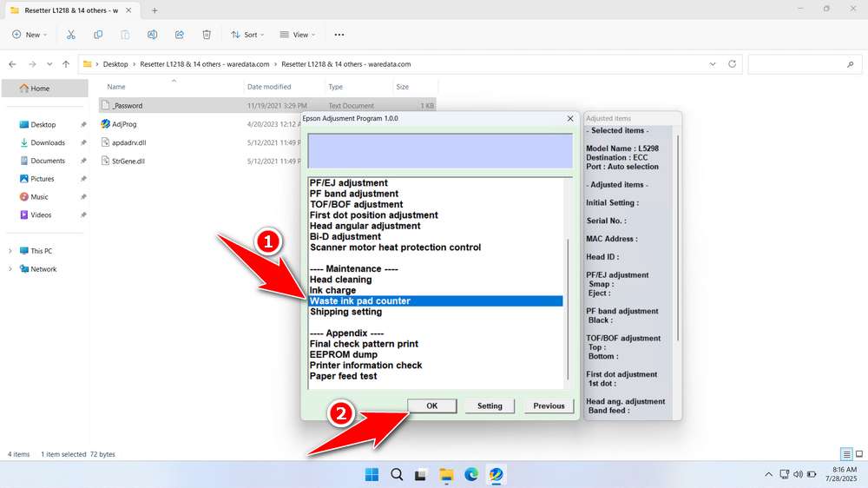Image resolution: width=868 pixels, height=488 pixels.
Task: Open Desktop in the navigation pane
Action: (43, 125)
